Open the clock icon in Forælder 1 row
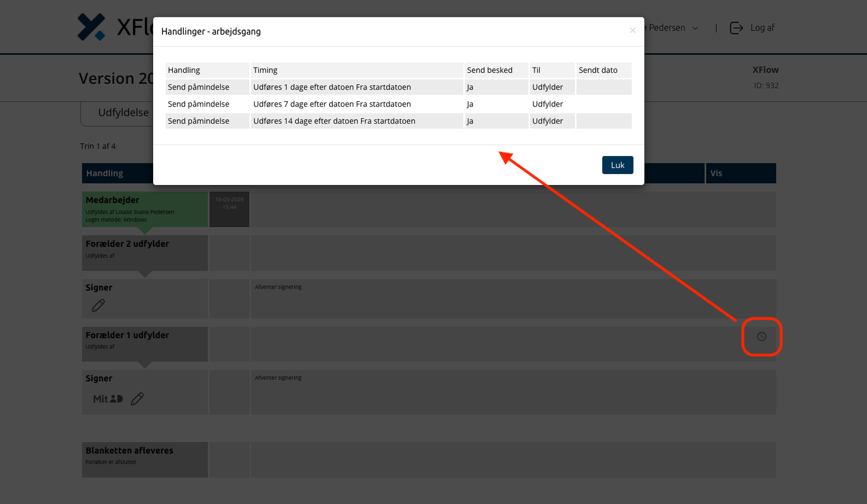 pos(761,336)
